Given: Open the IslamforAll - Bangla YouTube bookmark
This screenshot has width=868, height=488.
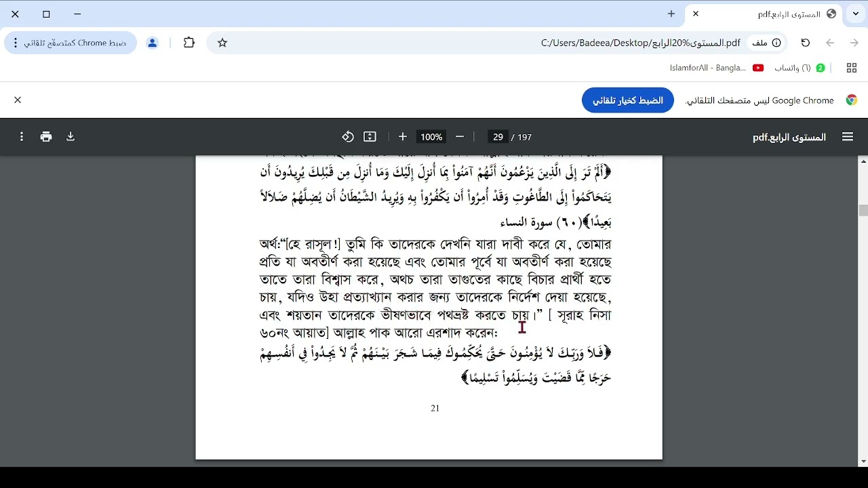Looking at the screenshot, I should click(717, 68).
